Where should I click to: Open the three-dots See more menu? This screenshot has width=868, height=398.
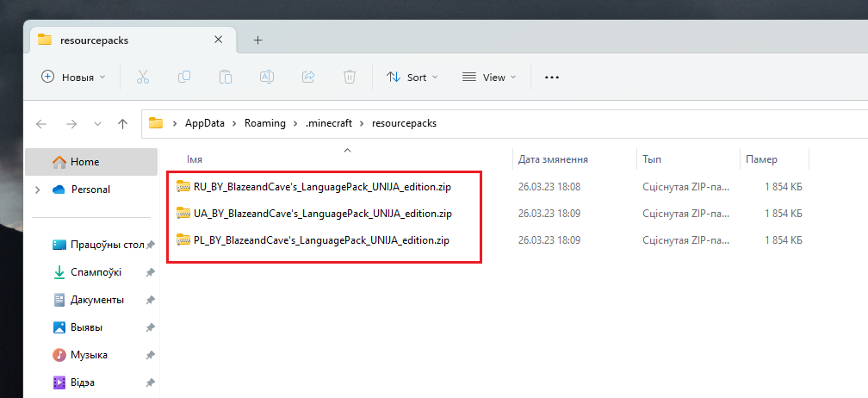point(552,78)
